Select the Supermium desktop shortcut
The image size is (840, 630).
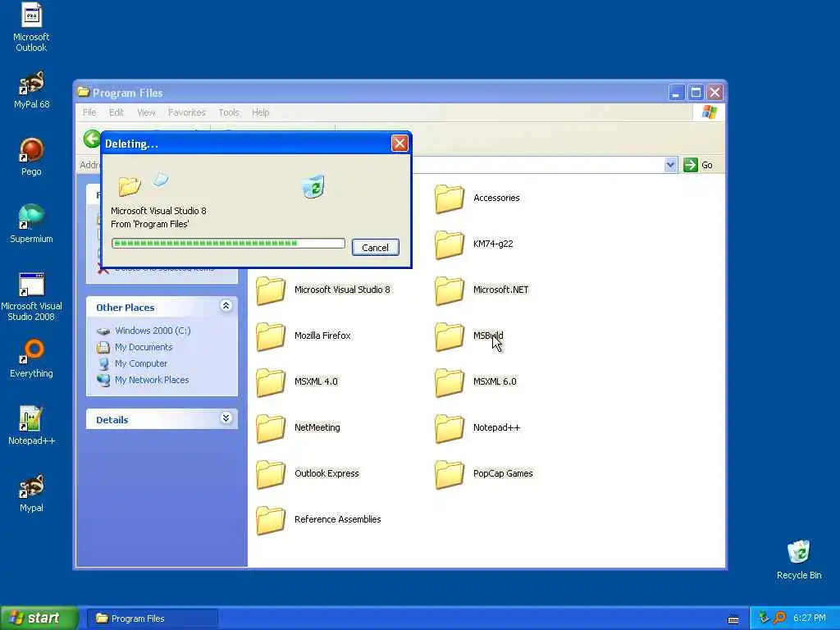point(31,224)
